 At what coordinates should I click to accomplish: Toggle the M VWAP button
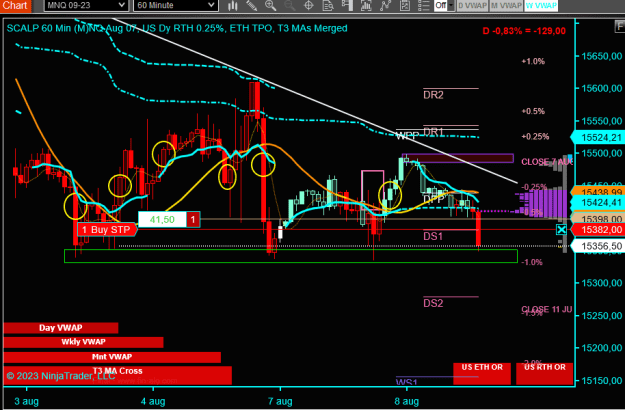click(x=506, y=6)
